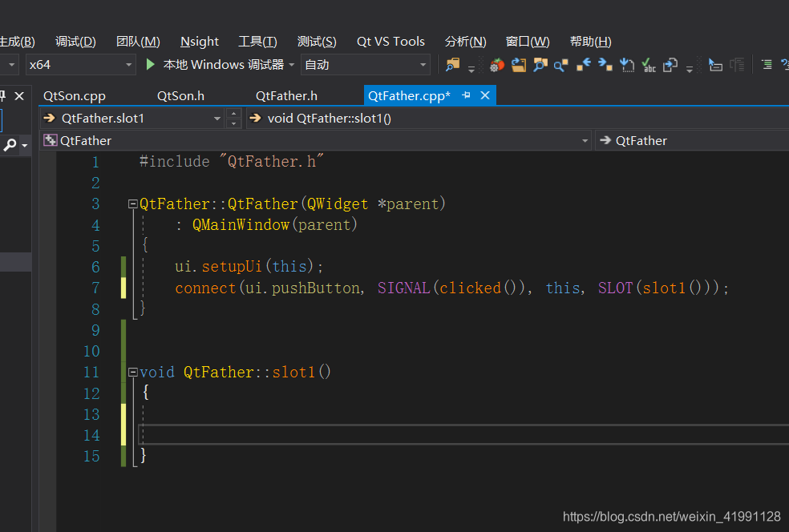Image resolution: width=789 pixels, height=532 pixels.
Task: Open the x64 platform dropdown
Action: point(80,64)
